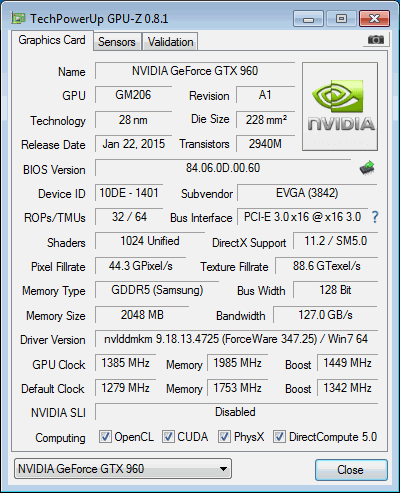400x493 pixels.
Task: Toggle the OpenCL checkbox
Action: point(105,437)
